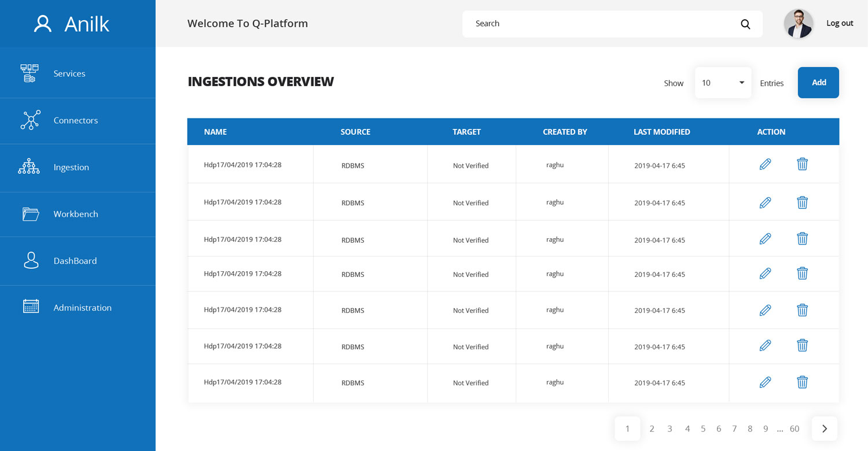
Task: Select the Workbench menu item
Action: (x=78, y=214)
